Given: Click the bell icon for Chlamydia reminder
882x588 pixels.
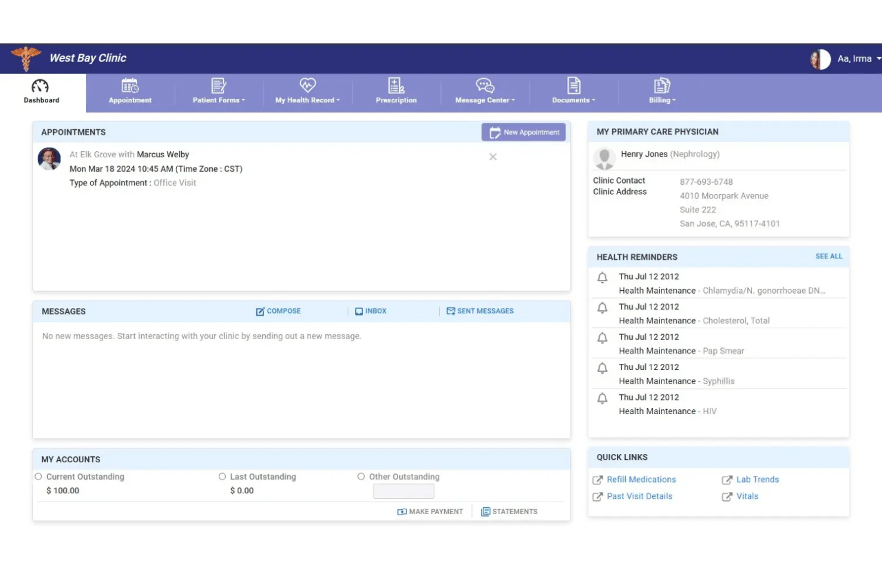Looking at the screenshot, I should [603, 278].
